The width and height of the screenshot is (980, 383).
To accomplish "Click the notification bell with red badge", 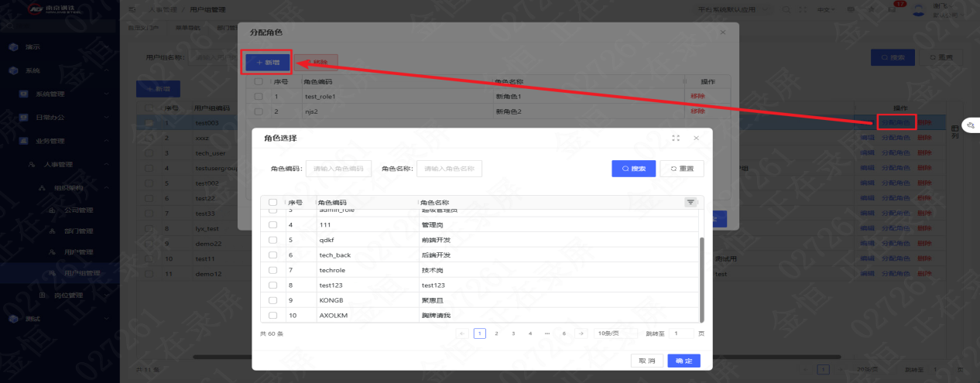I will click(x=893, y=9).
